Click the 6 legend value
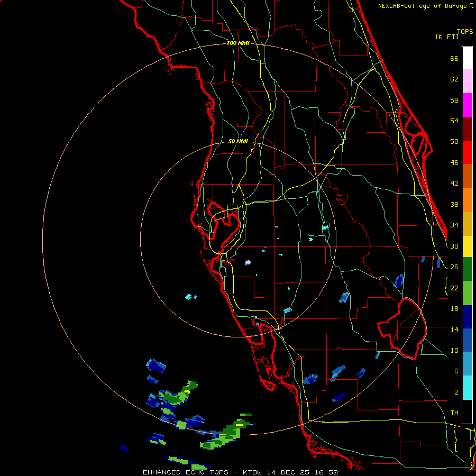Image resolution: width=476 pixels, height=476 pixels. (x=456, y=371)
